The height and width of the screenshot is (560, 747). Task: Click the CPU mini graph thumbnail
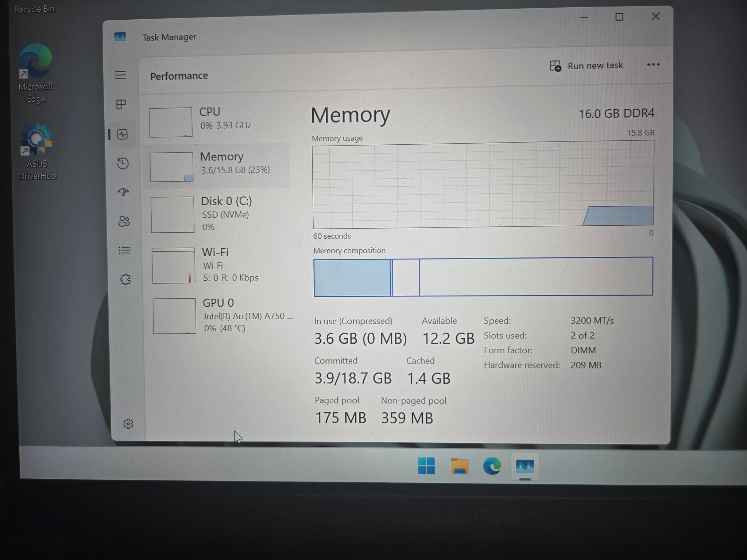point(170,122)
